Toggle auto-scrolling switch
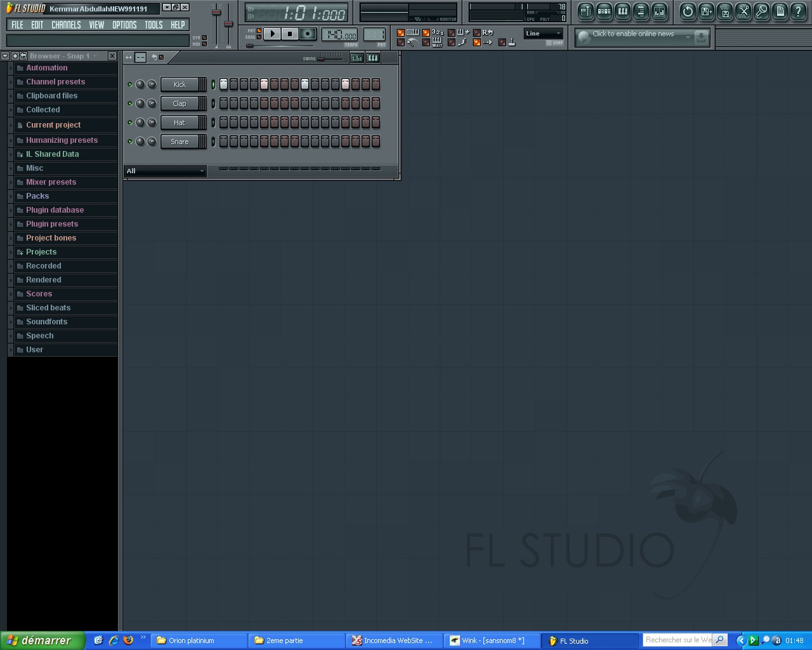The width and height of the screenshot is (812, 650). click(x=477, y=43)
